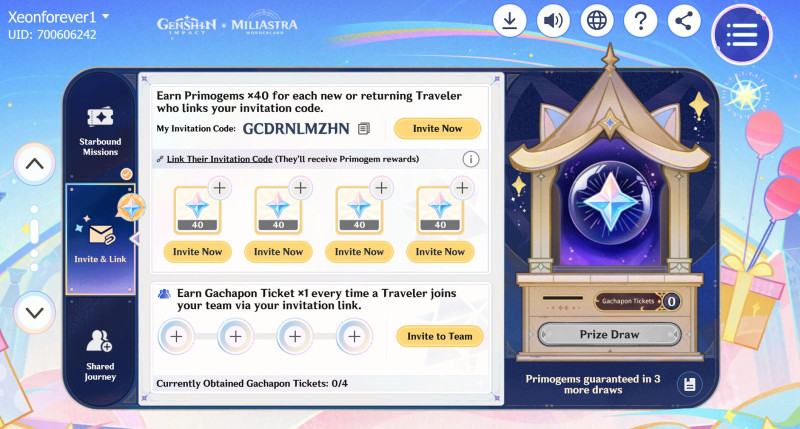Click first empty team slot plus circle

point(176,336)
